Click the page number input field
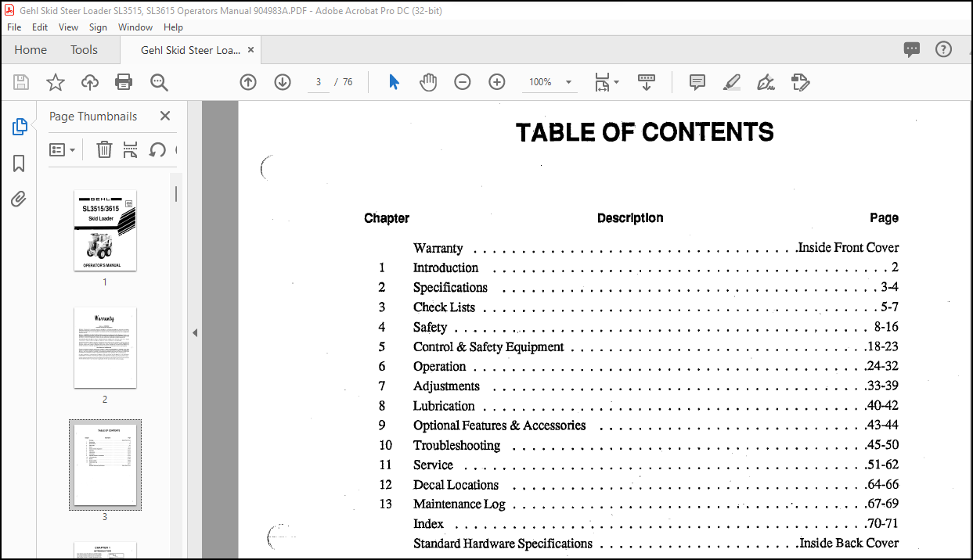 click(319, 82)
